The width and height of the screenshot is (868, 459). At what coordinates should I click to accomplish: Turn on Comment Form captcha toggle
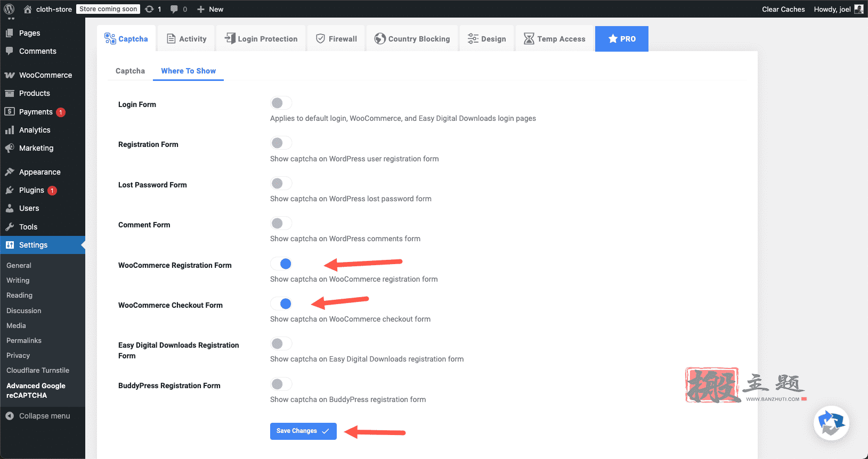(x=281, y=223)
